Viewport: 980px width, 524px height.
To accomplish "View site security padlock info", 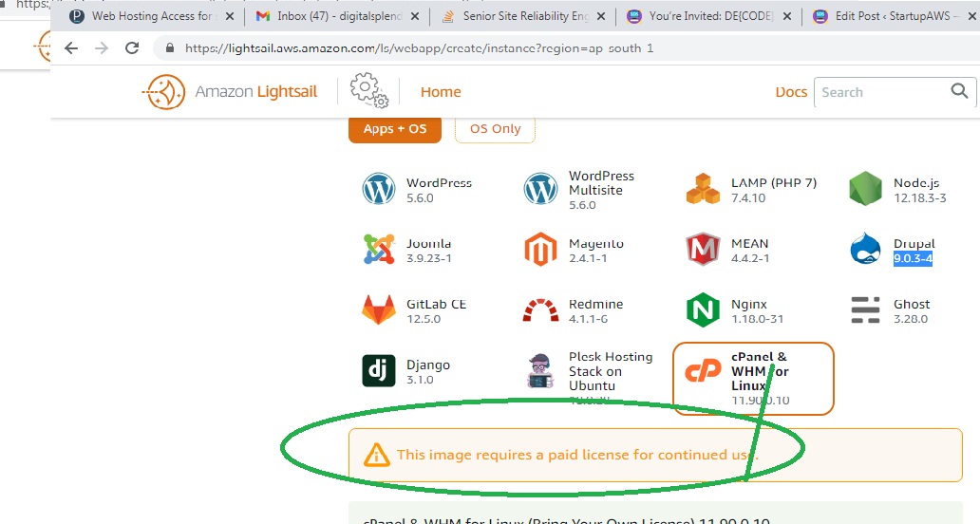I will (x=169, y=48).
